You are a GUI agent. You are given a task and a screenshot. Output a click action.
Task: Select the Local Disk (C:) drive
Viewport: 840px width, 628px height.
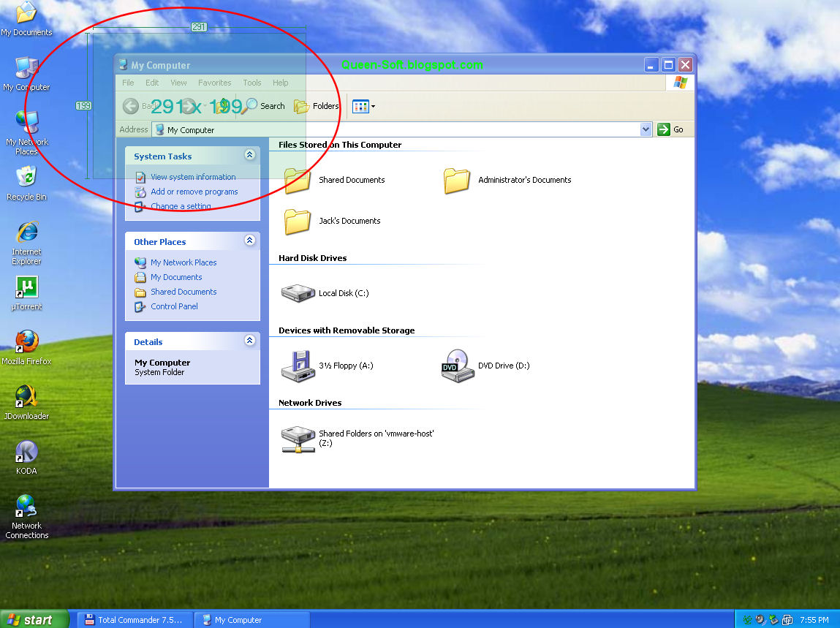(x=325, y=293)
